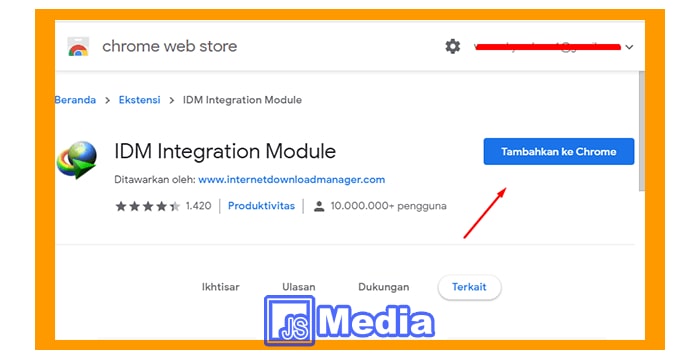Switch to the Dukungan tab
The width and height of the screenshot is (700, 360).
[x=383, y=287]
